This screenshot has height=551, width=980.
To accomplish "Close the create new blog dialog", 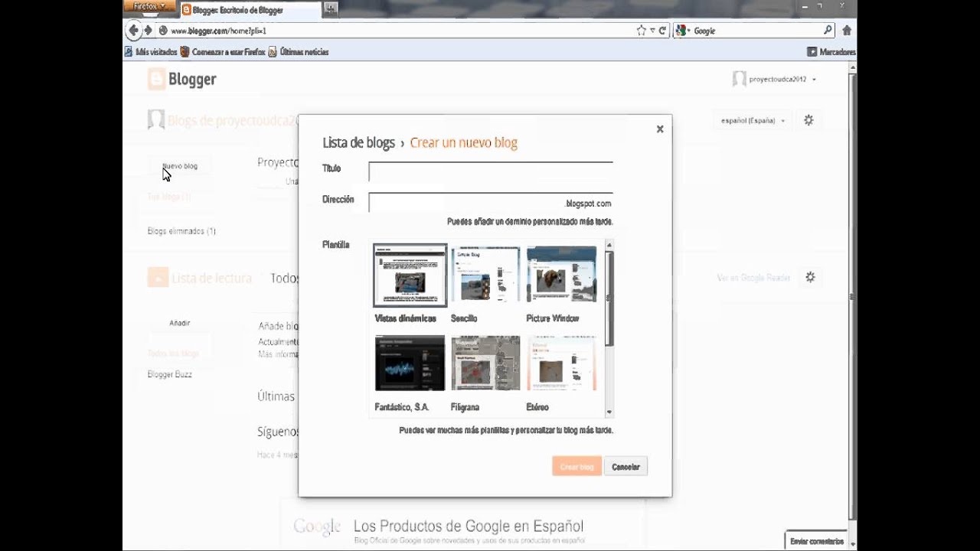I will point(660,129).
